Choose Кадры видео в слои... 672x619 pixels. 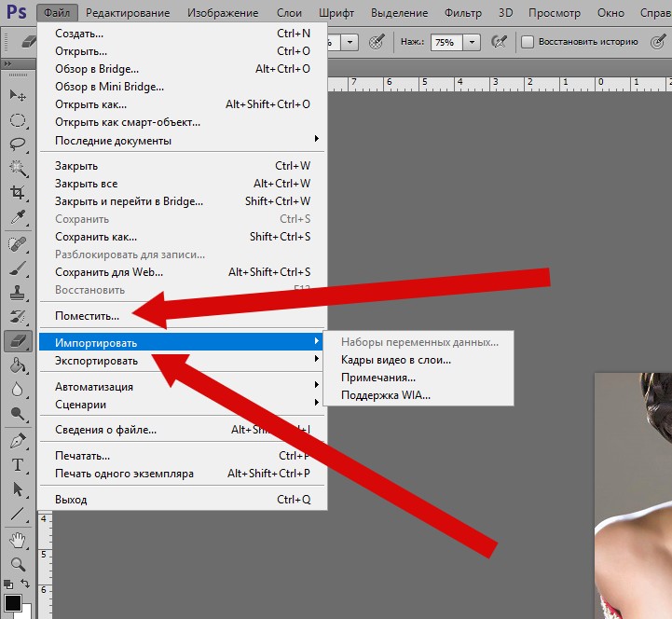point(418,360)
